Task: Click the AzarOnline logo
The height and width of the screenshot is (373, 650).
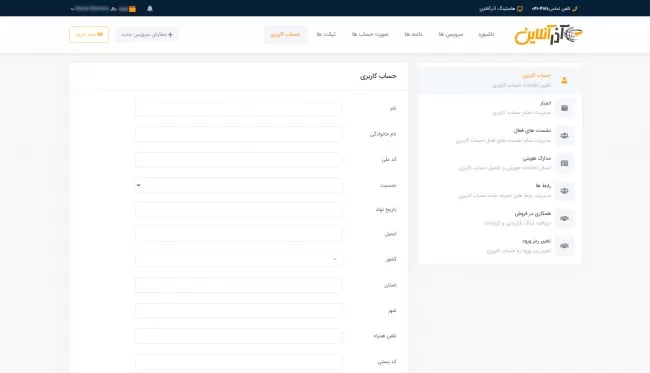Action: 548,34
